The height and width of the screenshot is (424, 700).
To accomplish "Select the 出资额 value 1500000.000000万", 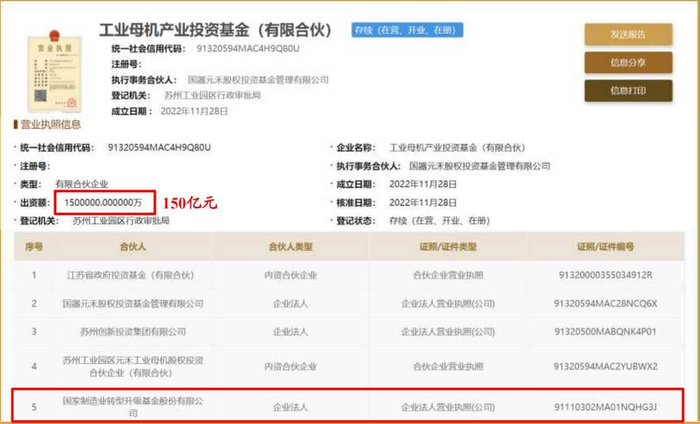I will coord(103,203).
